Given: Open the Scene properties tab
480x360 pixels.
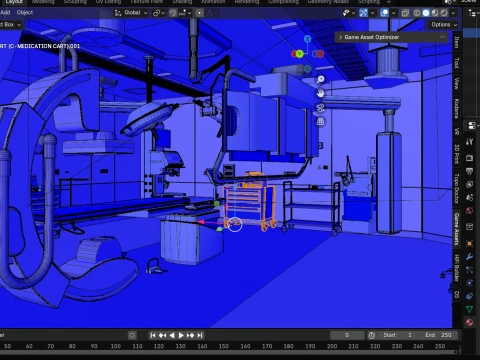Looking at the screenshot, I should click(470, 197).
